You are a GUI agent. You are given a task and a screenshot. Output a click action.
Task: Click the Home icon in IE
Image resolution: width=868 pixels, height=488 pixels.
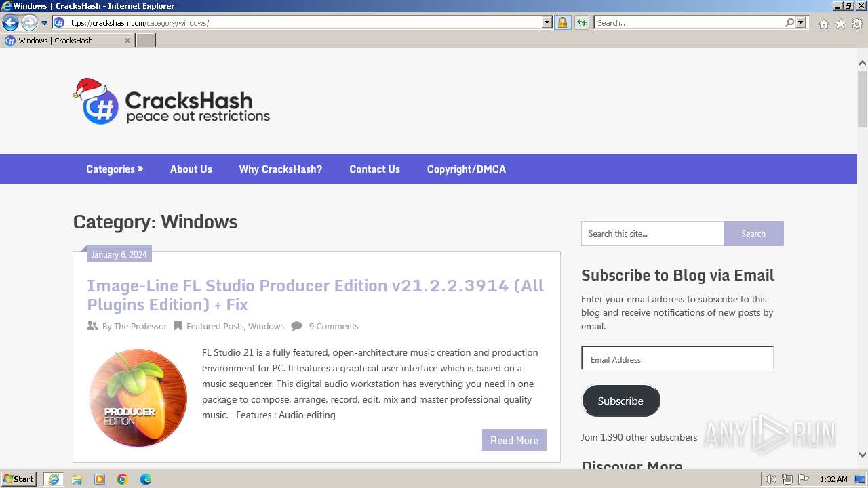tap(823, 24)
